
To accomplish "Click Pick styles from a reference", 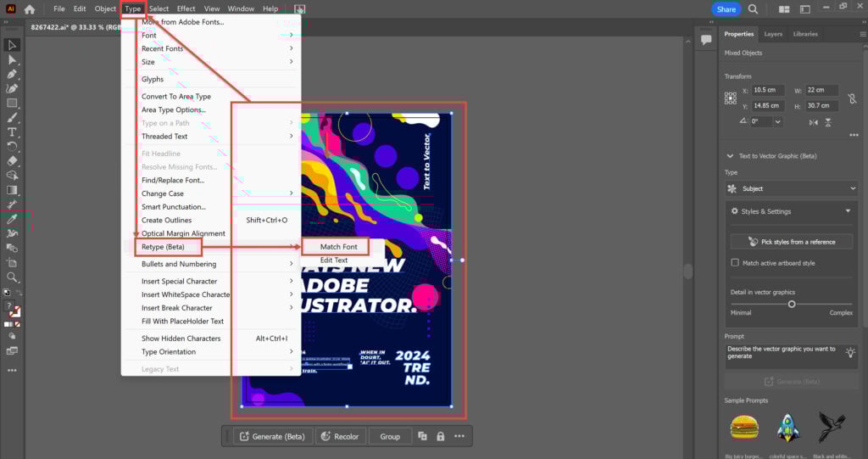I will pyautogui.click(x=792, y=242).
